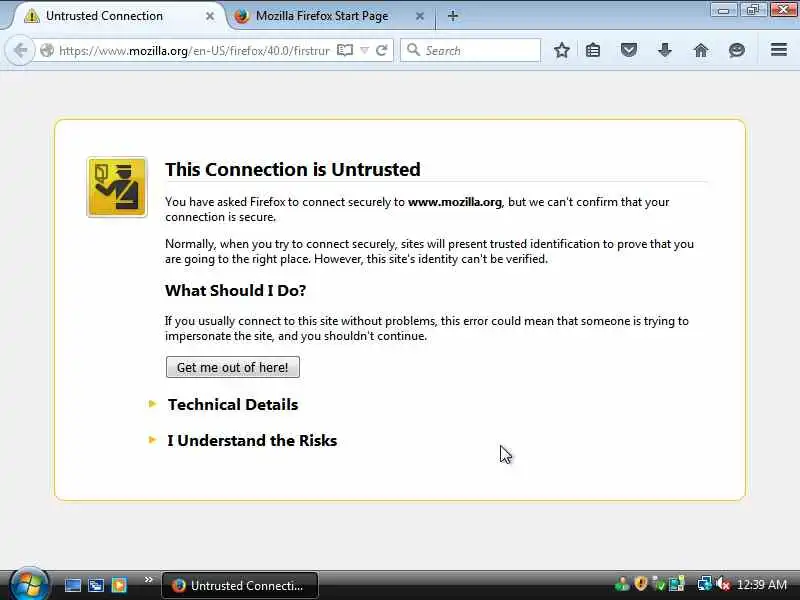Open the Windows Start menu orb

click(x=29, y=584)
